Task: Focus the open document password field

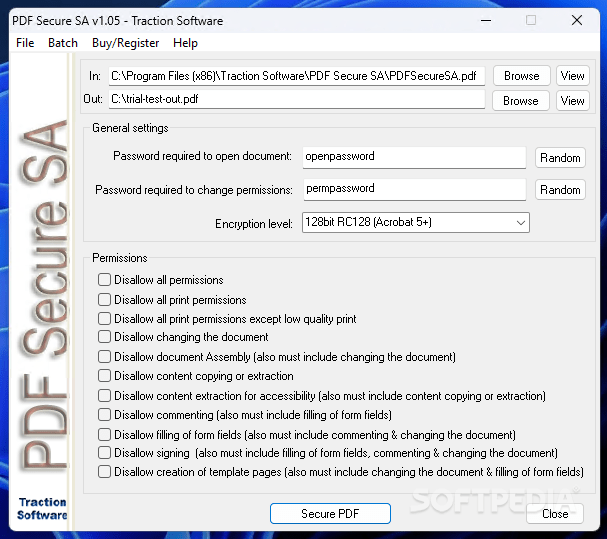Action: click(414, 157)
